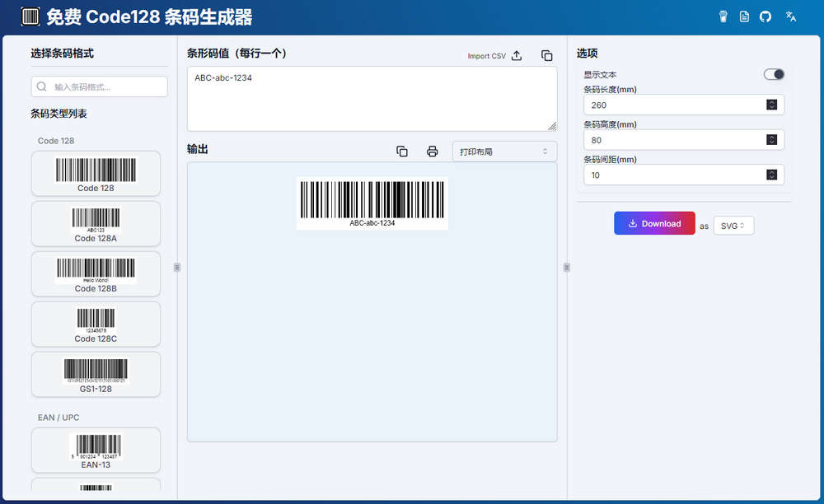Toggle the 显示文本 switch
Screen dimensions: 824x504
(x=774, y=75)
